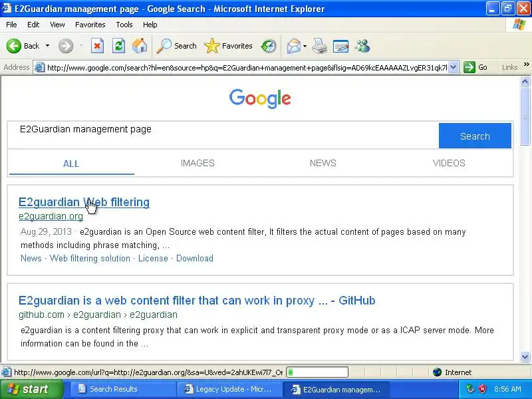Open the Download sitelink

tap(195, 258)
